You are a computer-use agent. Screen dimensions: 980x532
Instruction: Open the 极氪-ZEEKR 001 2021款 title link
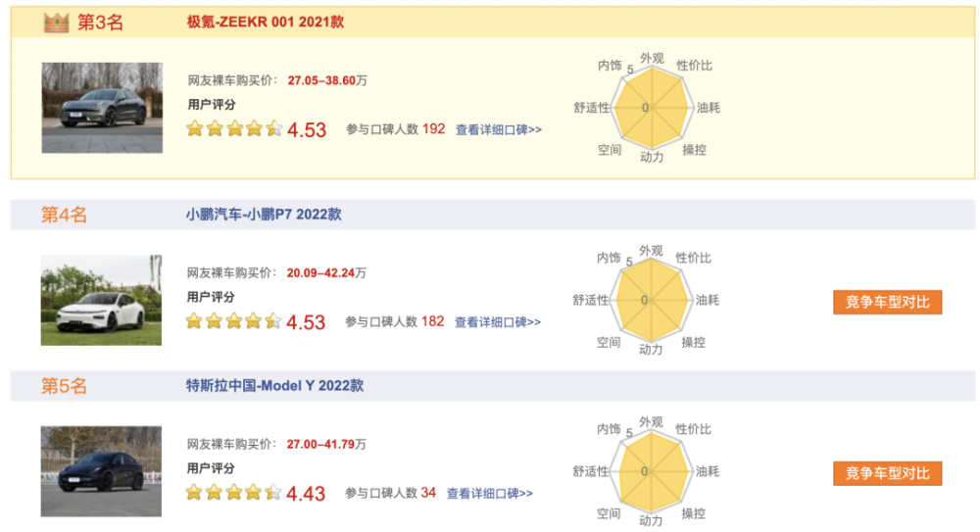click(265, 22)
